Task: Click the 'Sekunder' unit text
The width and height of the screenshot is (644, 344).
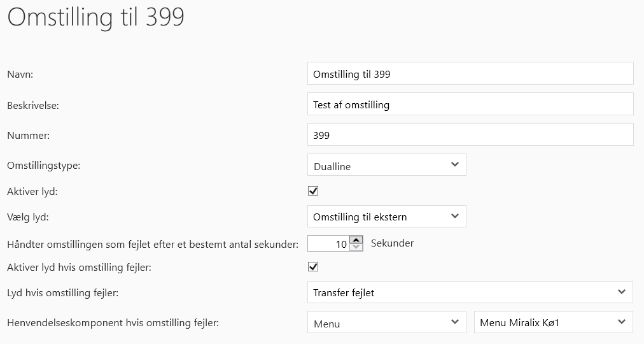Action: pos(392,243)
